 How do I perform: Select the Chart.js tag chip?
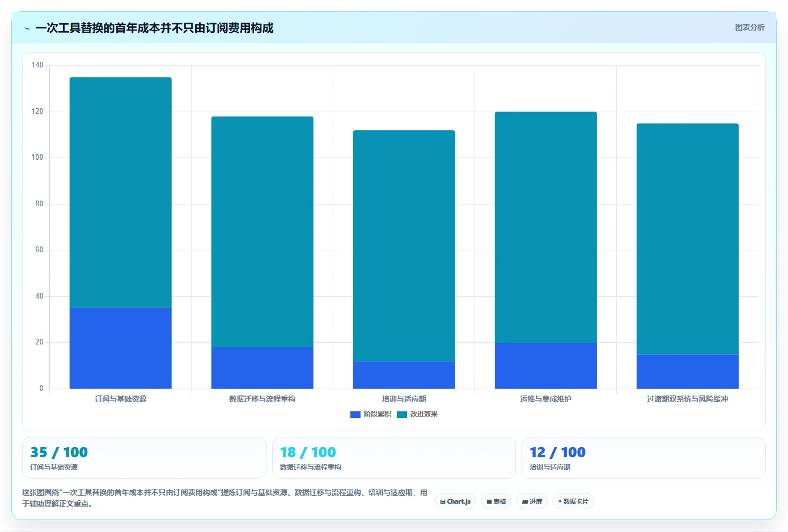pyautogui.click(x=455, y=501)
